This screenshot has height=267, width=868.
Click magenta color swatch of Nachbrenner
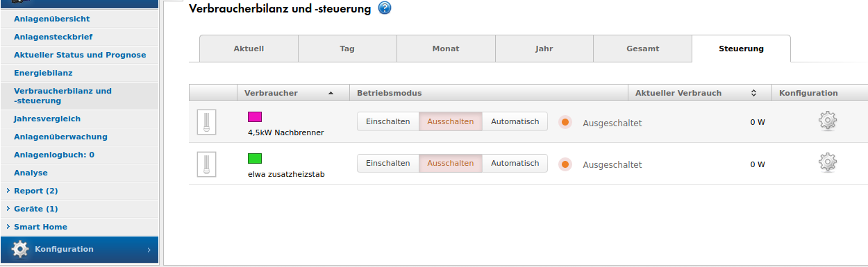[254, 117]
